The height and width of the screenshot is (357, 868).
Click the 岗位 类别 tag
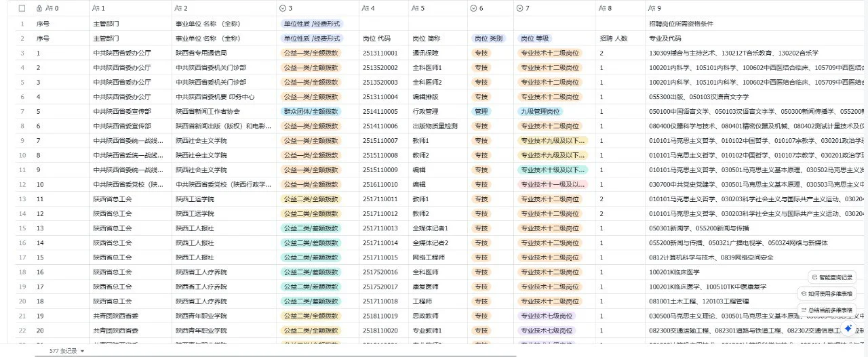[488, 38]
